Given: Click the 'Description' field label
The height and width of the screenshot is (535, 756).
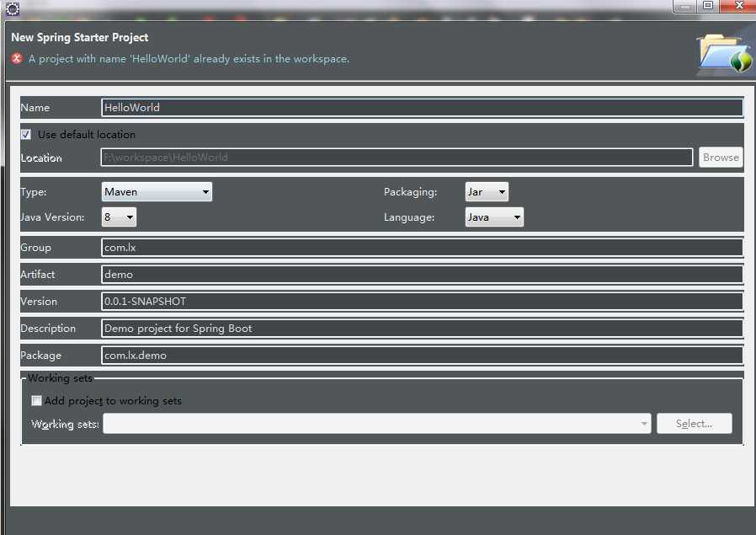Looking at the screenshot, I should [48, 329].
